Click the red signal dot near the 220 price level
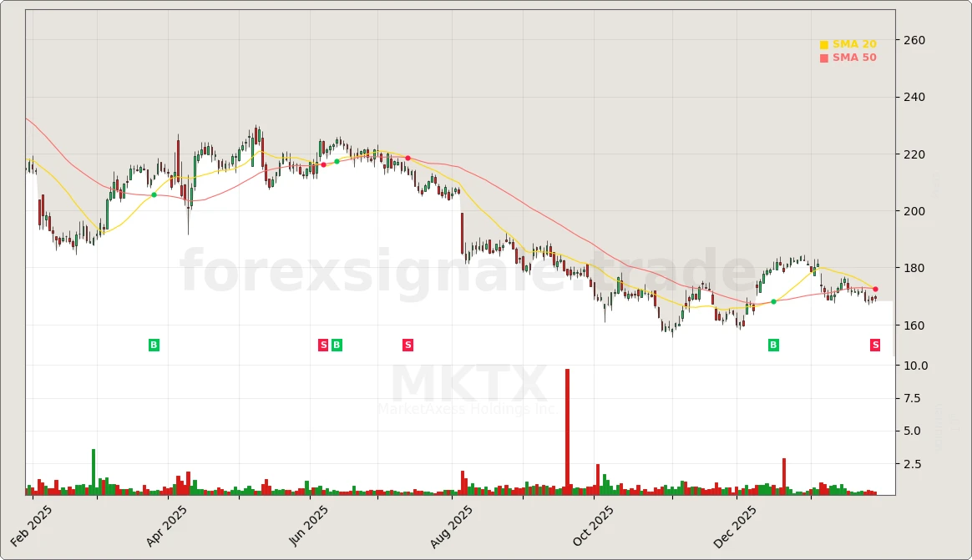The image size is (972, 560). [408, 158]
